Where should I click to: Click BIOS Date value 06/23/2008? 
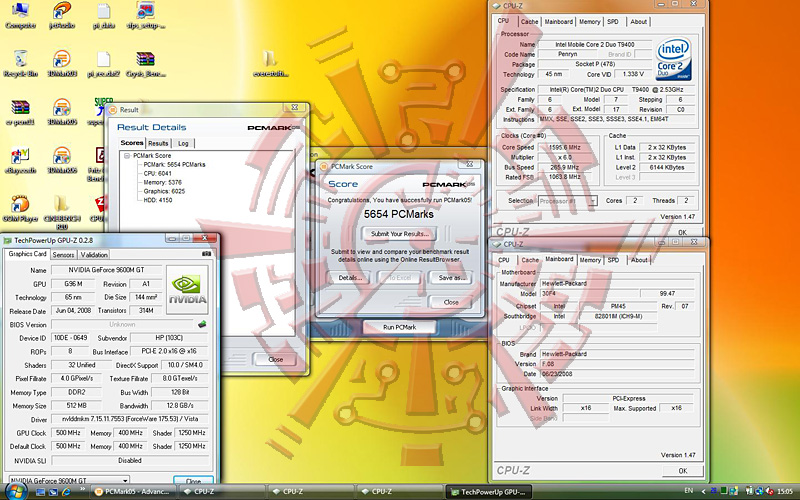[x=616, y=374]
